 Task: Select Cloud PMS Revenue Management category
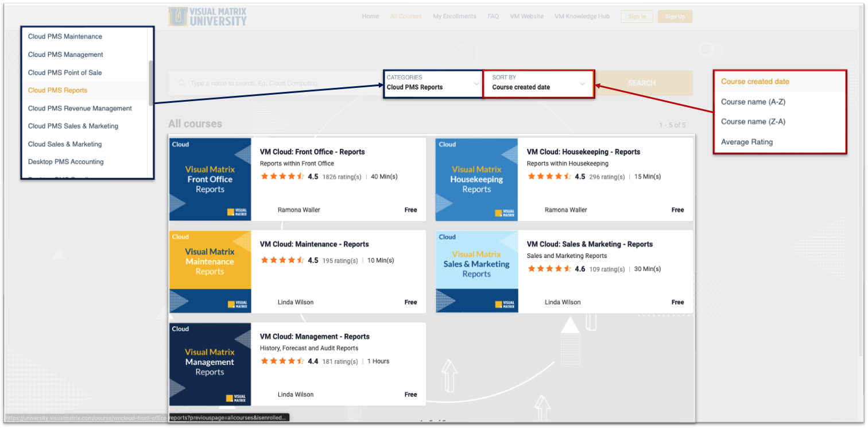coord(80,109)
